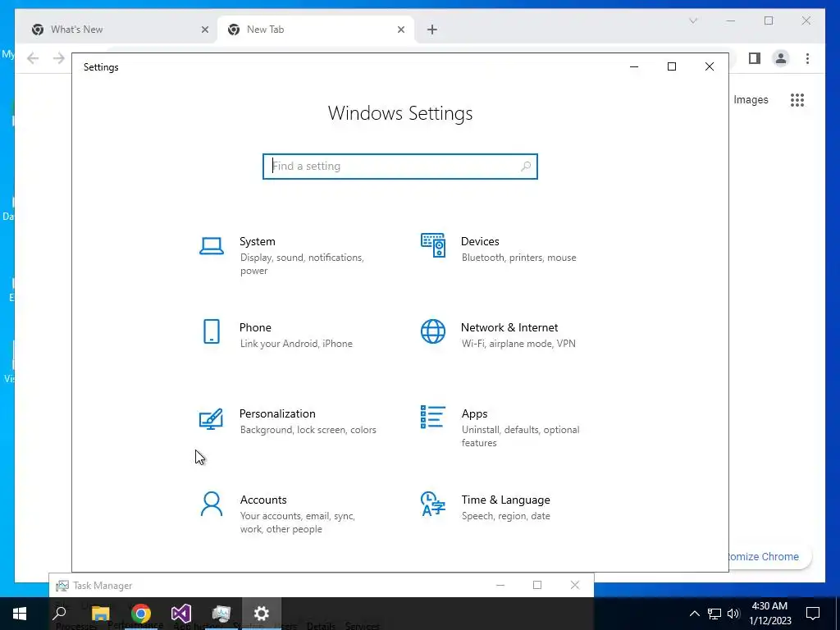The height and width of the screenshot is (630, 840).
Task: Open the Windows Start button
Action: 20,614
